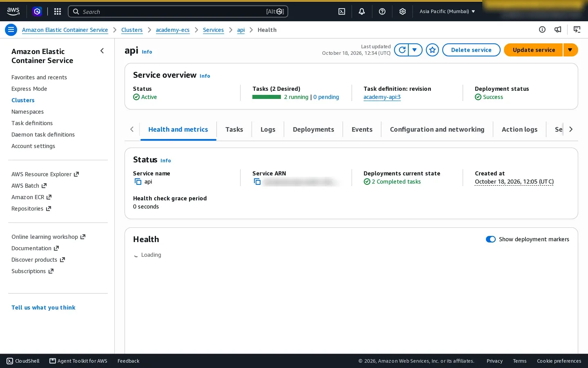The width and height of the screenshot is (588, 368).
Task: Open the announcements megaphone icon
Action: click(x=558, y=29)
